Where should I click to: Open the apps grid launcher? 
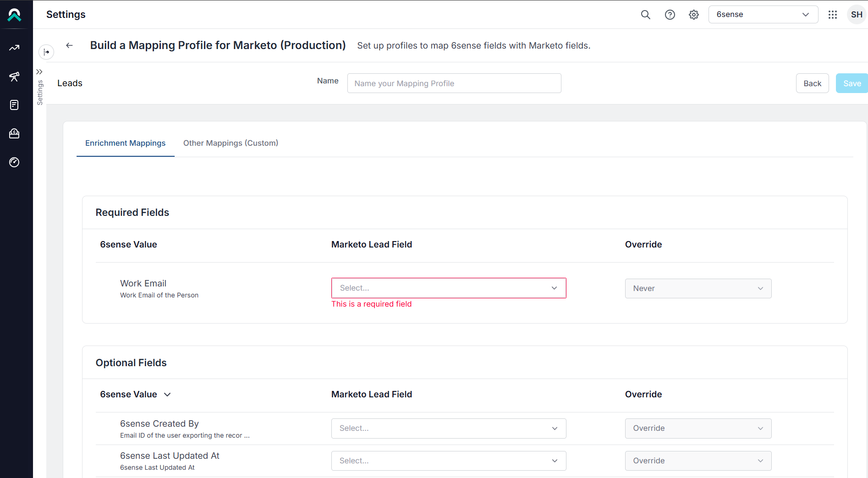pos(833,15)
